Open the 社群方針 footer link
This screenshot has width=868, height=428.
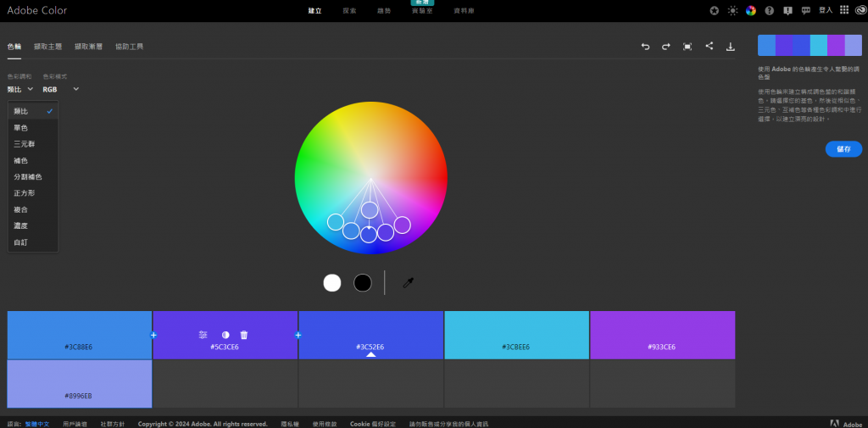[x=113, y=424]
